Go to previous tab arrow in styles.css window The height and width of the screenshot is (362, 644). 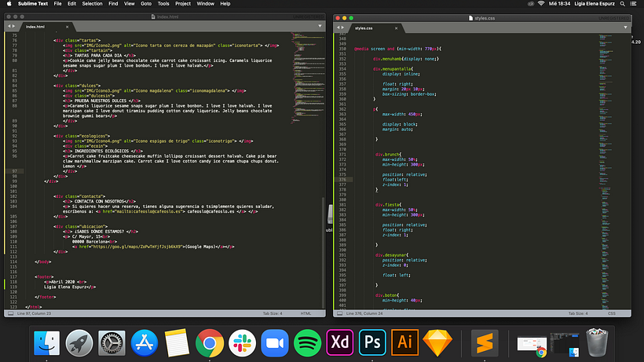coord(338,27)
